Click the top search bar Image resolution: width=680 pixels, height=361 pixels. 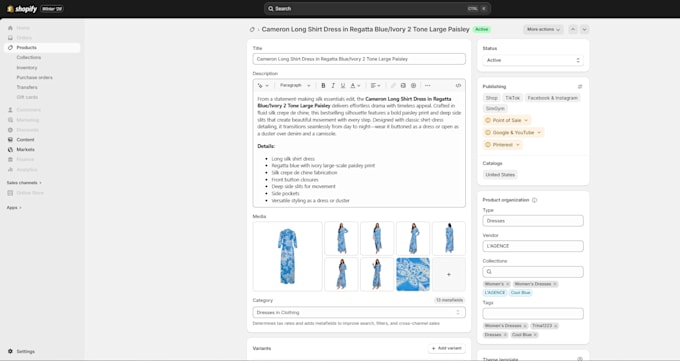377,9
